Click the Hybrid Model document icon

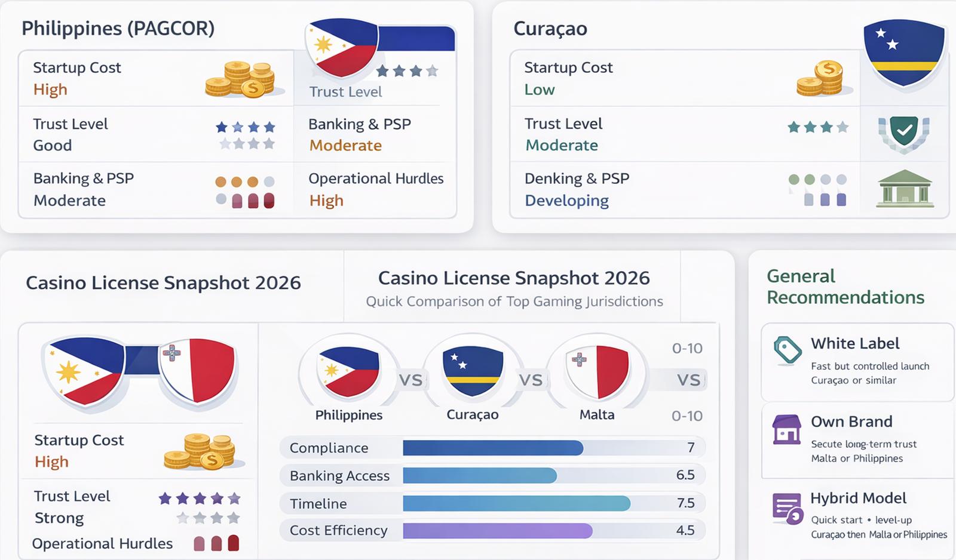(788, 508)
